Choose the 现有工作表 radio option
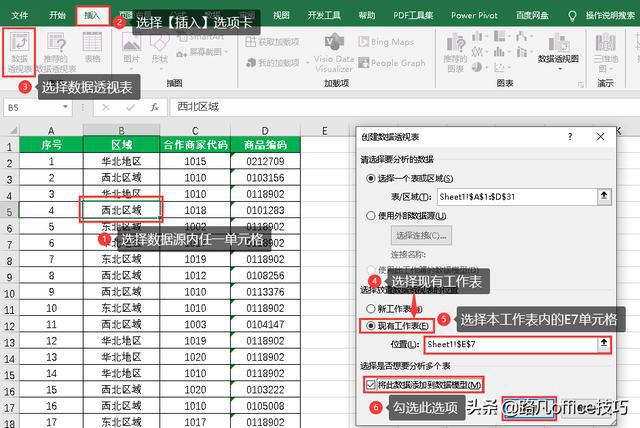Viewport: 640px width, 428px height. pos(371,326)
